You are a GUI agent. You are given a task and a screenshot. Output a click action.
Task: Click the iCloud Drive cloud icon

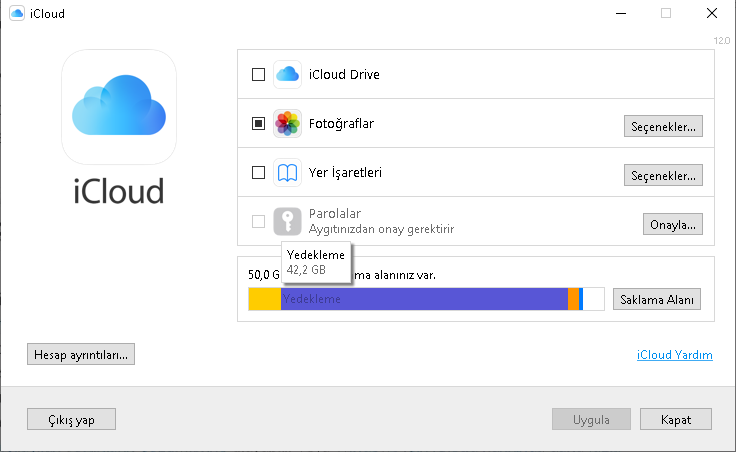pyautogui.click(x=288, y=74)
